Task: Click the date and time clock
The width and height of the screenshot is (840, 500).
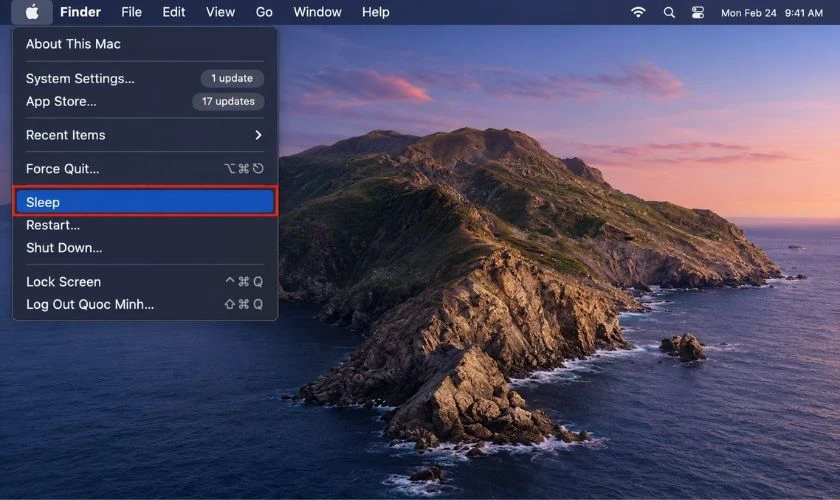Action: point(771,13)
